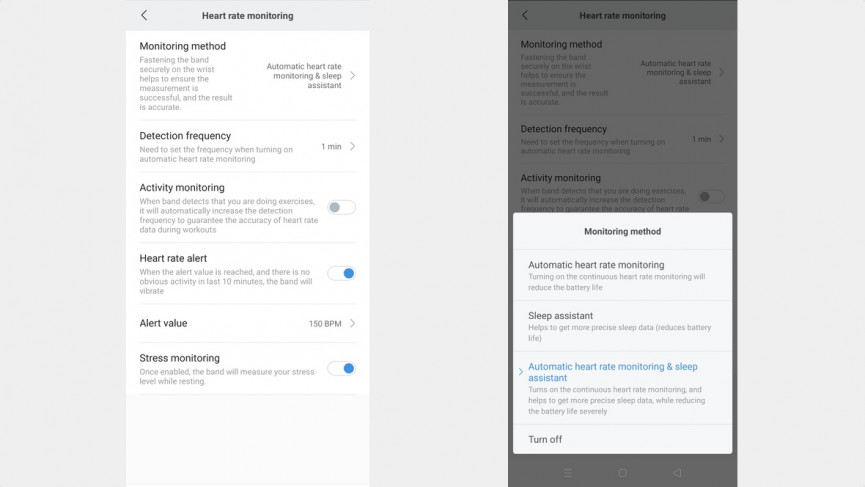Toggle the Activity monitoring switch

tap(341, 207)
